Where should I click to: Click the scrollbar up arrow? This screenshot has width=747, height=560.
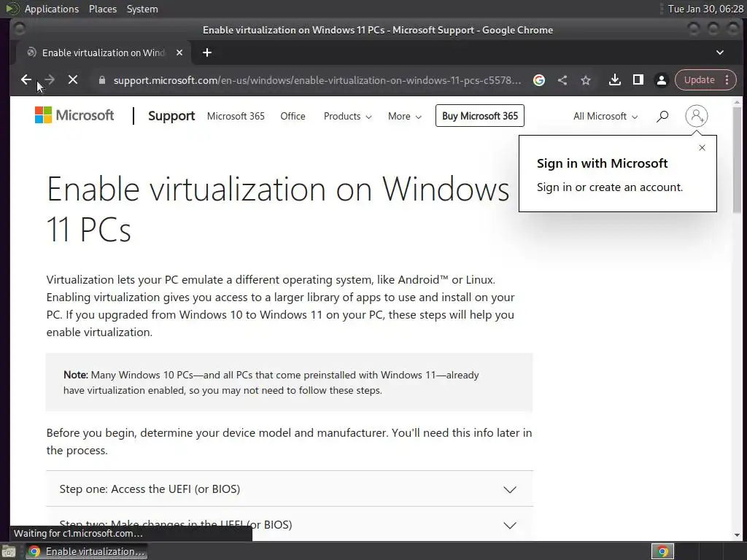pyautogui.click(x=737, y=102)
